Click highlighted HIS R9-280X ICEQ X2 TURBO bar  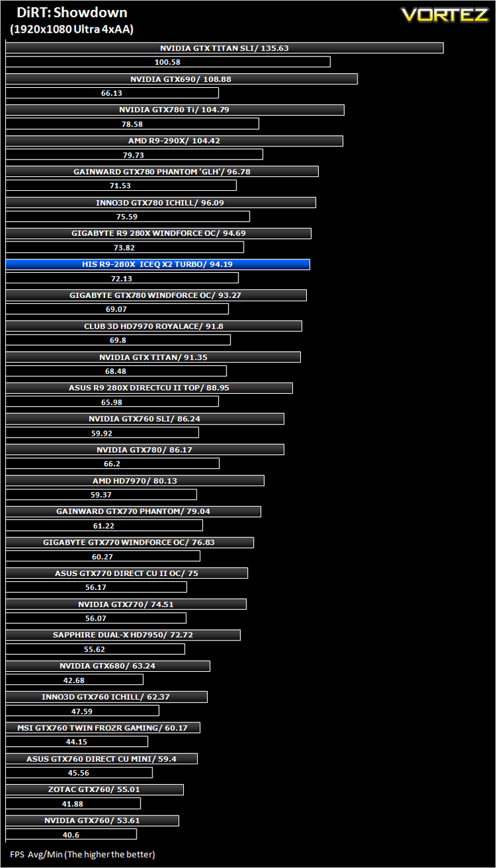pyautogui.click(x=158, y=264)
